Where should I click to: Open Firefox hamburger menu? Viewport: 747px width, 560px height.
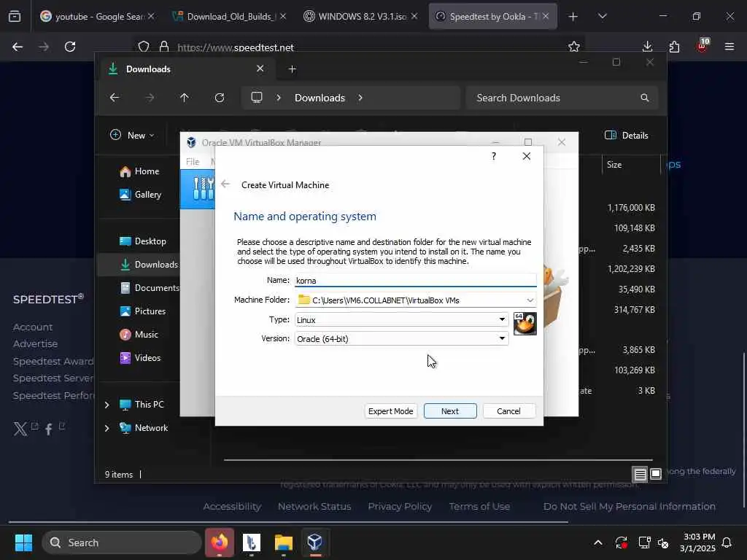(729, 47)
